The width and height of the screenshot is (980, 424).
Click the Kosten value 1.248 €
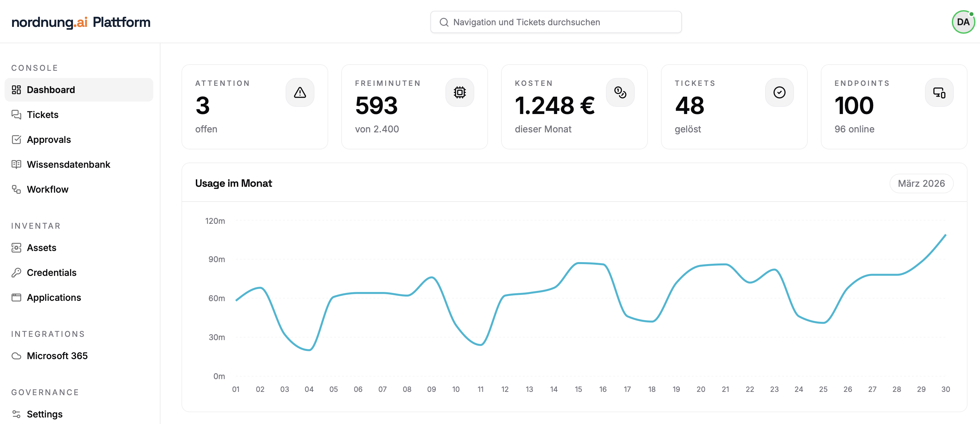click(x=555, y=106)
